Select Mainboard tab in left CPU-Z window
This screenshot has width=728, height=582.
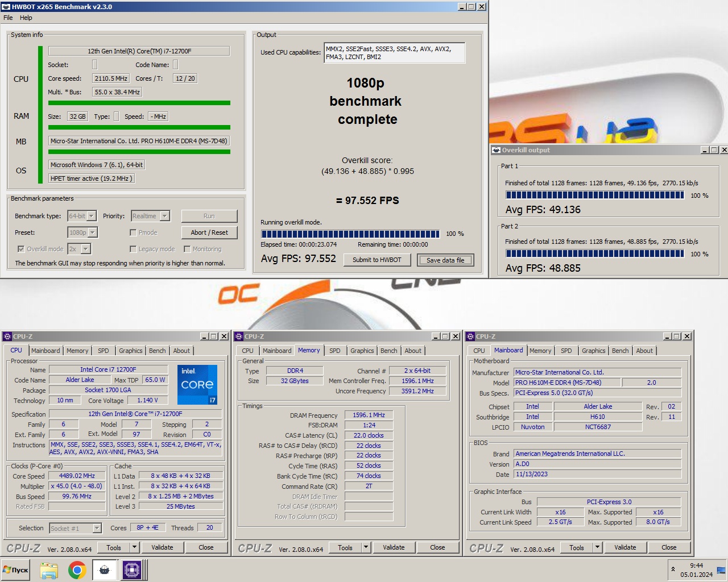(x=45, y=351)
